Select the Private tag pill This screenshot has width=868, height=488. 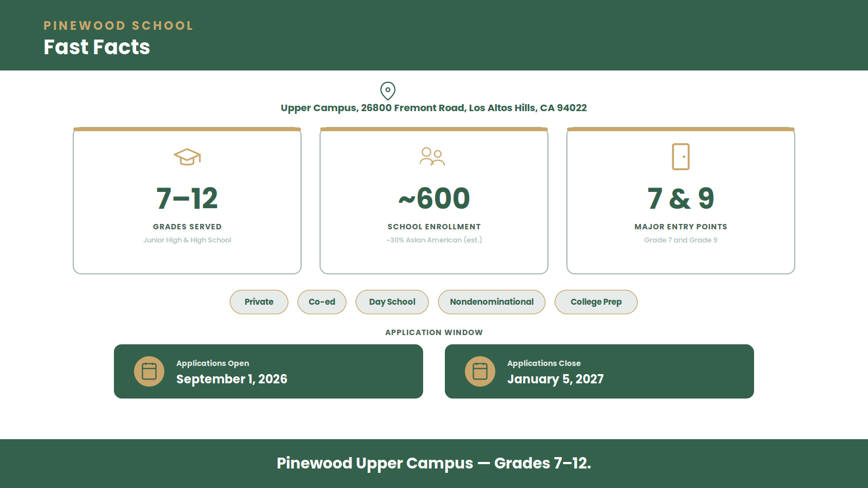[x=259, y=302]
